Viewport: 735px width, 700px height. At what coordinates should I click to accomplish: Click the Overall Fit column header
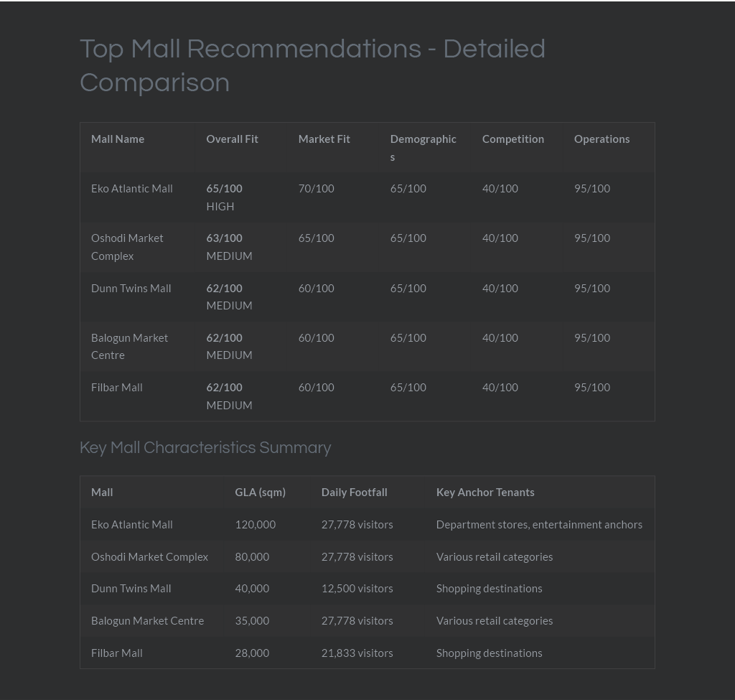pyautogui.click(x=232, y=139)
